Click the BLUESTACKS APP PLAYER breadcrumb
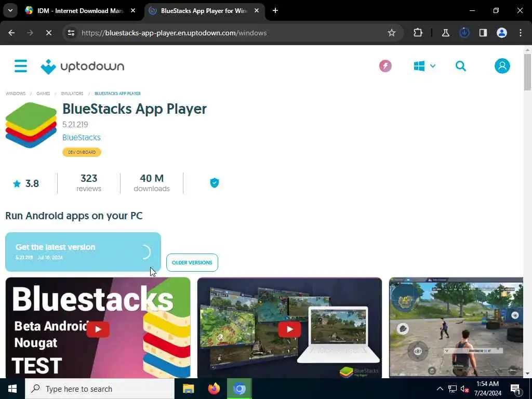The width and height of the screenshot is (532, 399). [x=117, y=94]
